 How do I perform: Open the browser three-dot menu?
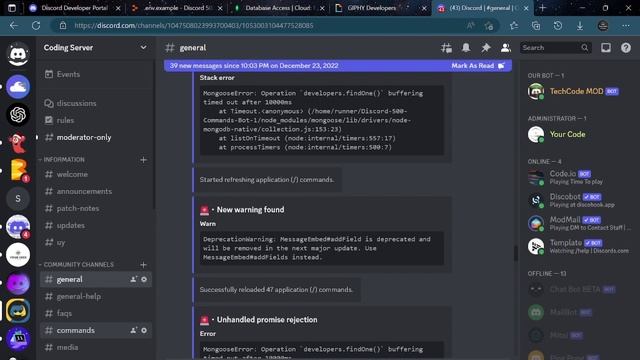[626, 25]
